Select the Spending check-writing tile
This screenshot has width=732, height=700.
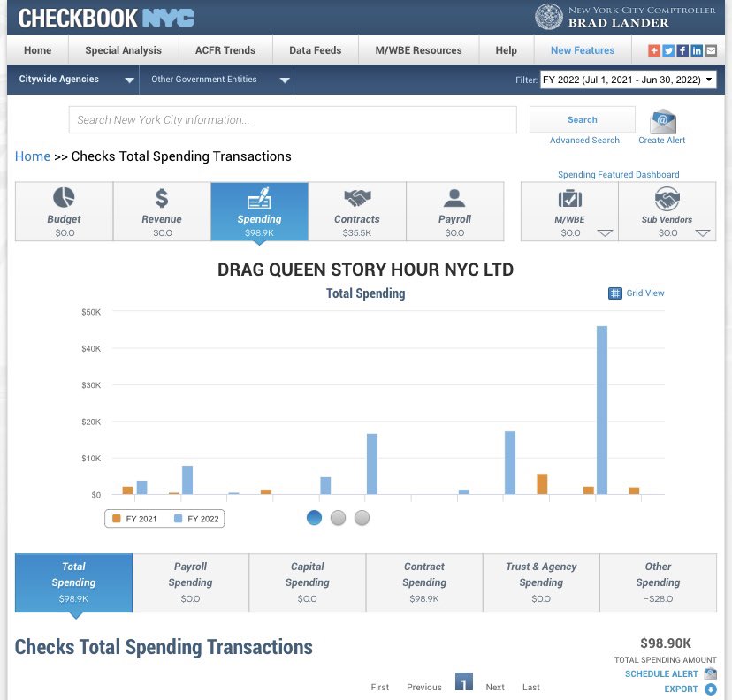click(259, 211)
